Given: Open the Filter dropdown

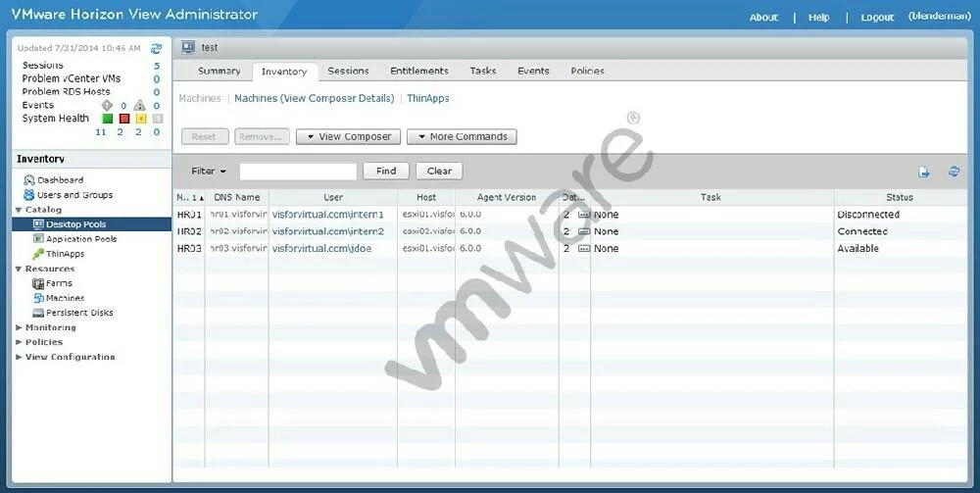Looking at the screenshot, I should (x=209, y=172).
